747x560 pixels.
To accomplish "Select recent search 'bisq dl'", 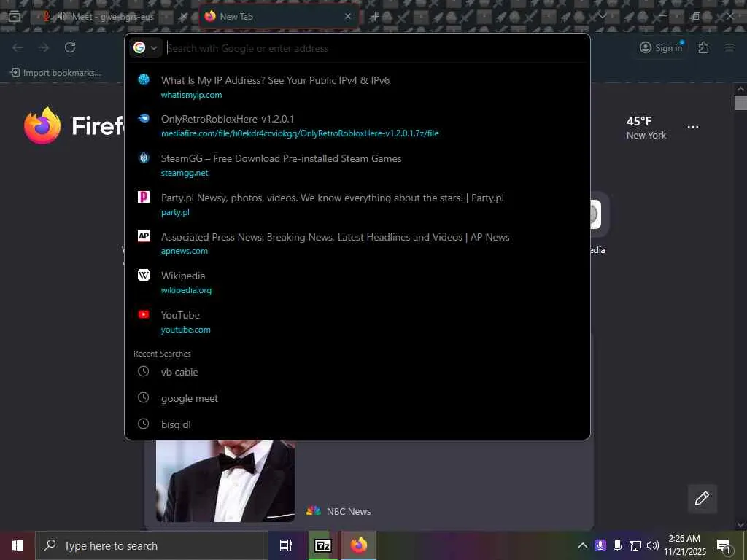I will click(x=357, y=424).
